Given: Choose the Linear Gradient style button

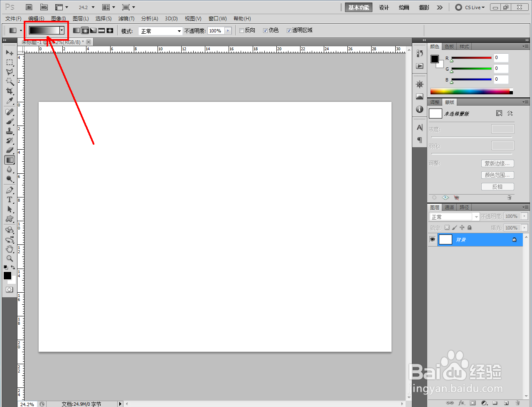Looking at the screenshot, I should click(x=76, y=30).
